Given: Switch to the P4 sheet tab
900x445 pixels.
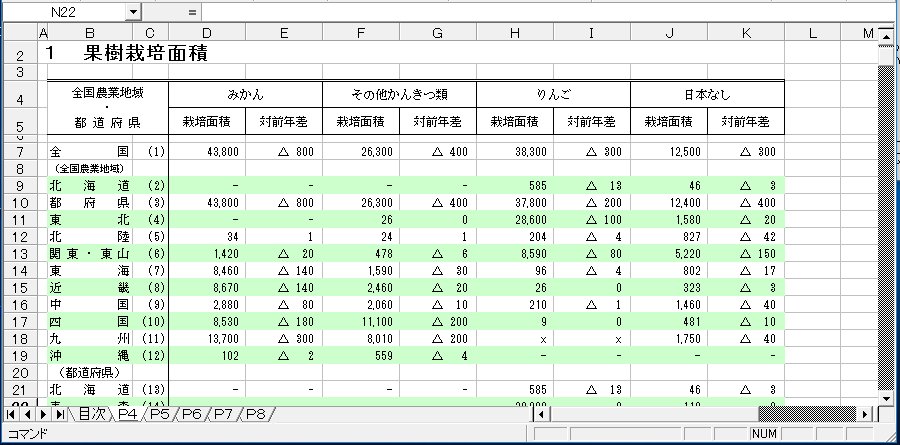Looking at the screenshot, I should coord(127,413).
